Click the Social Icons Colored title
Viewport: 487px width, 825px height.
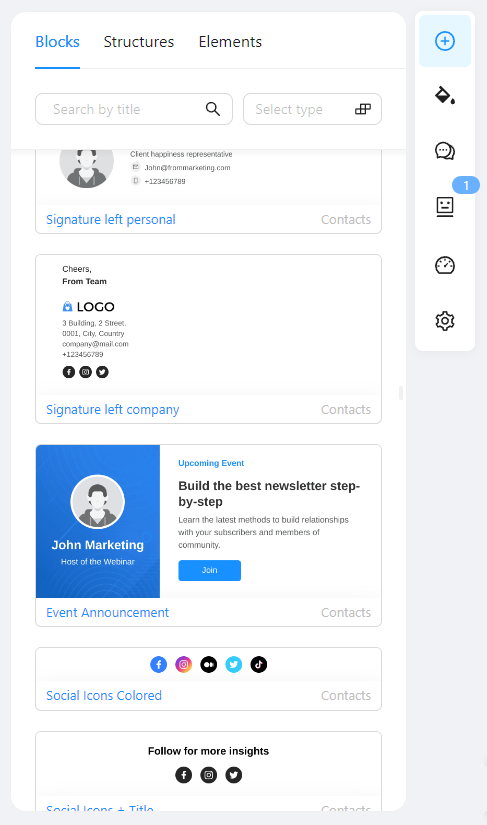(x=104, y=695)
